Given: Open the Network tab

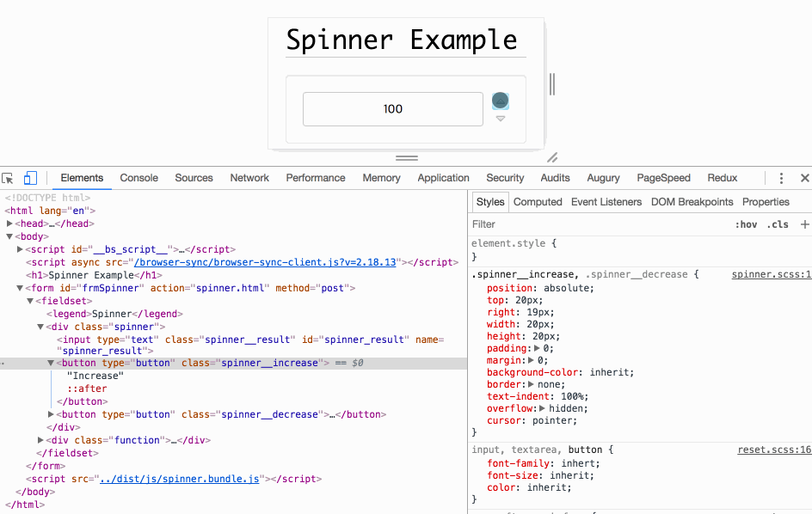Looking at the screenshot, I should tap(249, 178).
